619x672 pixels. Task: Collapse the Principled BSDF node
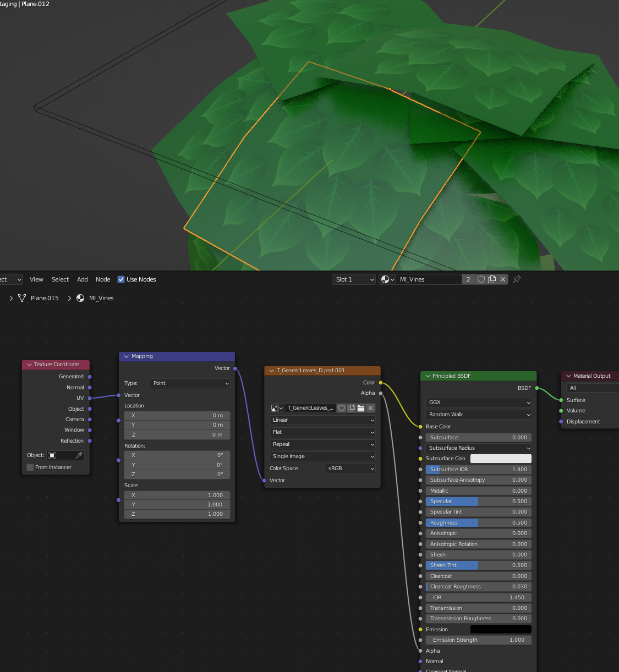(428, 376)
